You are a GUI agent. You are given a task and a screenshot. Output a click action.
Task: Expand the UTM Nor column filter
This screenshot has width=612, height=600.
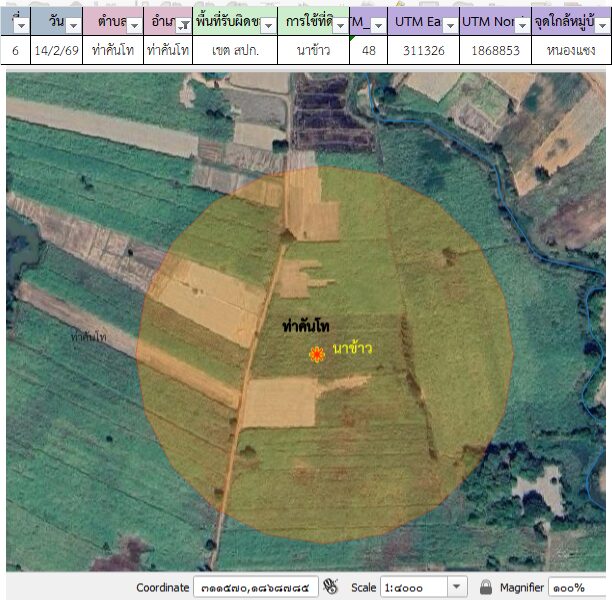tap(522, 26)
